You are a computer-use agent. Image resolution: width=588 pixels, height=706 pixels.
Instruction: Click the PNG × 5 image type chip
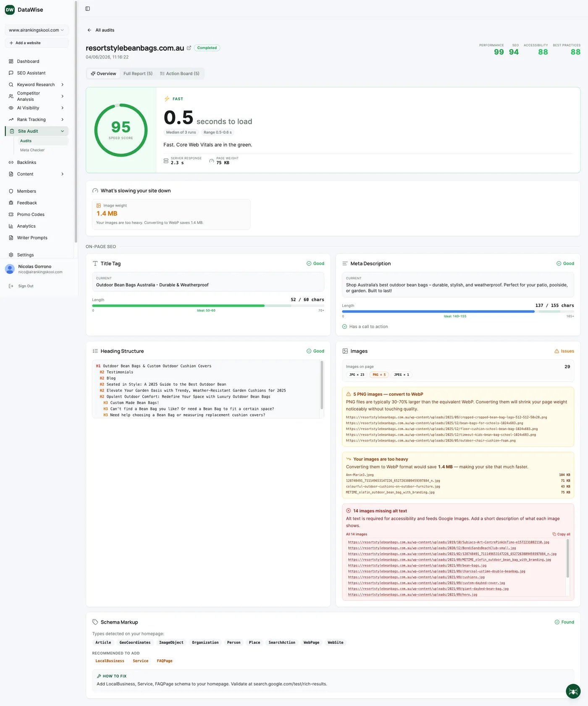coord(379,375)
